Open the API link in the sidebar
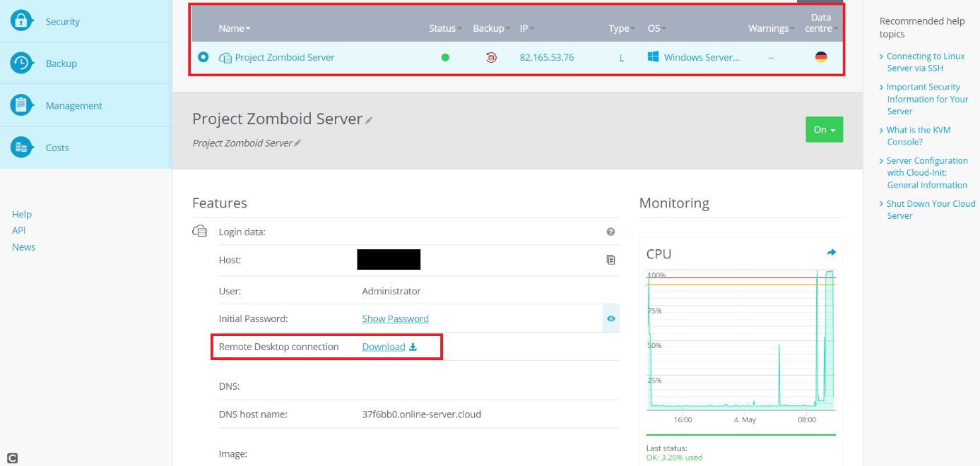980x466 pixels. click(x=19, y=230)
